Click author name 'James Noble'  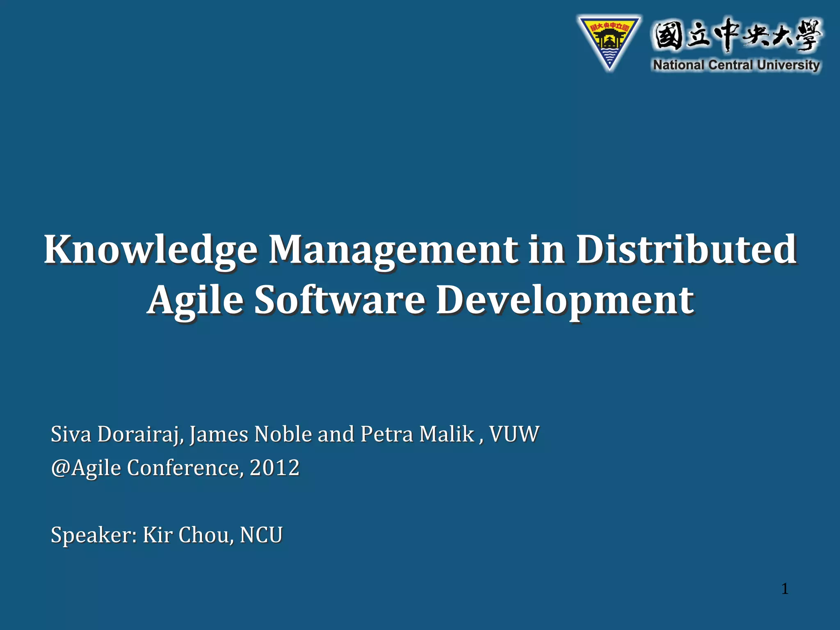[251, 434]
